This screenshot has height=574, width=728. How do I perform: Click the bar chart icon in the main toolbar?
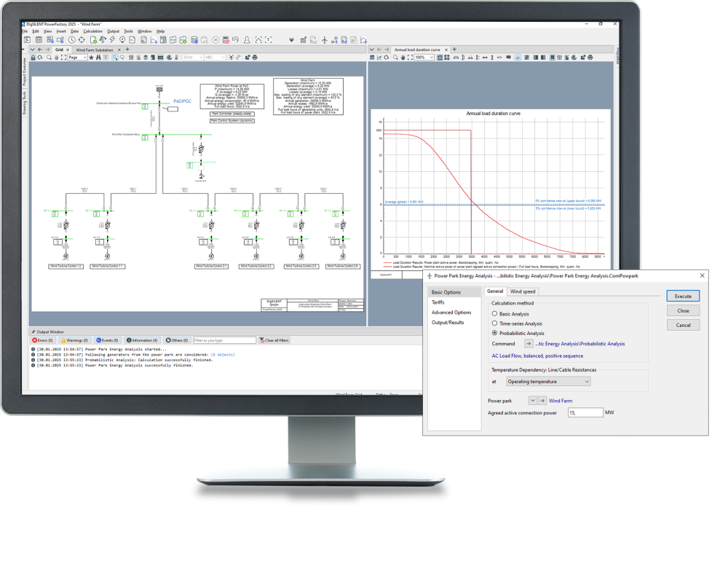click(303, 40)
